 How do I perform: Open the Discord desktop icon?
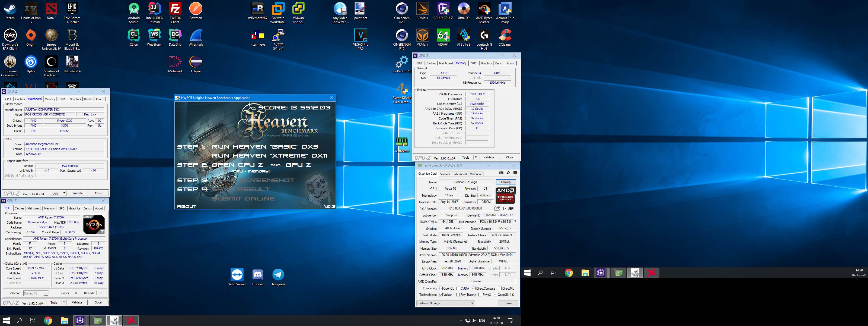(257, 277)
